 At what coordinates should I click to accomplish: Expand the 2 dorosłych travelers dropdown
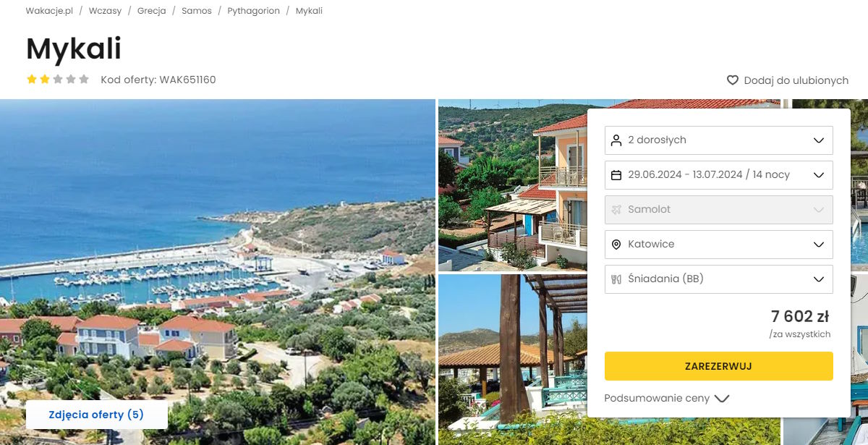[718, 140]
